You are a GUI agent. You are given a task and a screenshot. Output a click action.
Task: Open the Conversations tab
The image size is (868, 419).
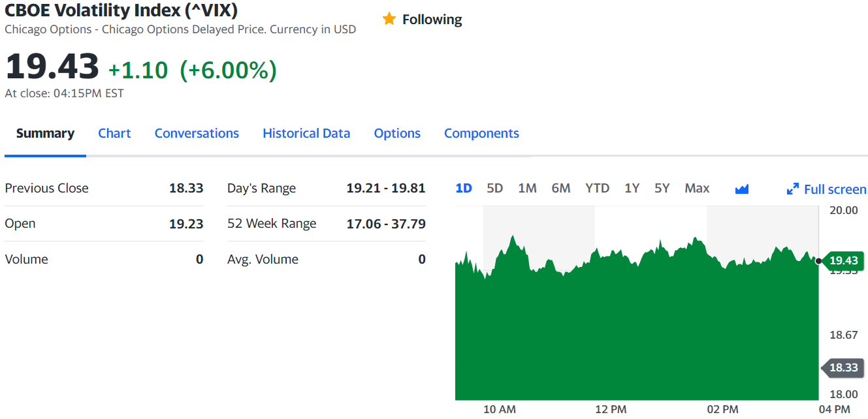197,133
